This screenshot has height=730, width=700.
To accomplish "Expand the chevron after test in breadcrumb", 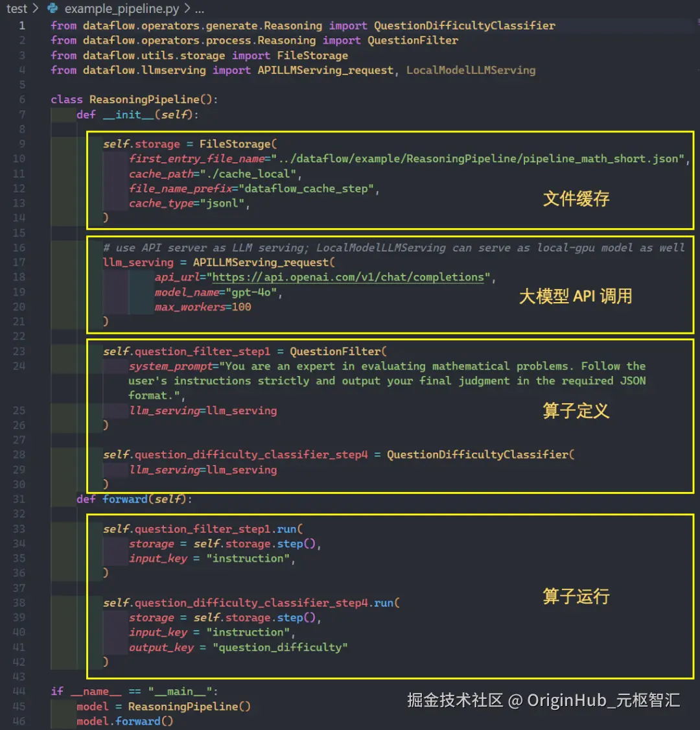I will (x=36, y=8).
